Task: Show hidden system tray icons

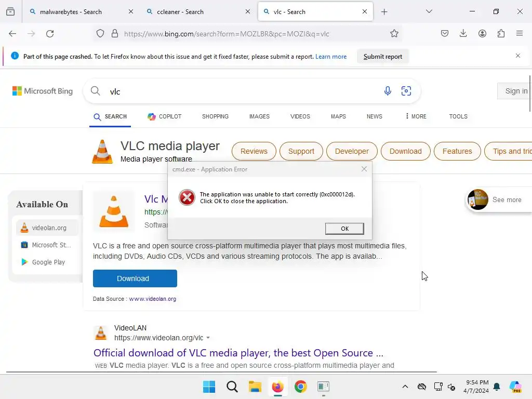Action: (405, 387)
